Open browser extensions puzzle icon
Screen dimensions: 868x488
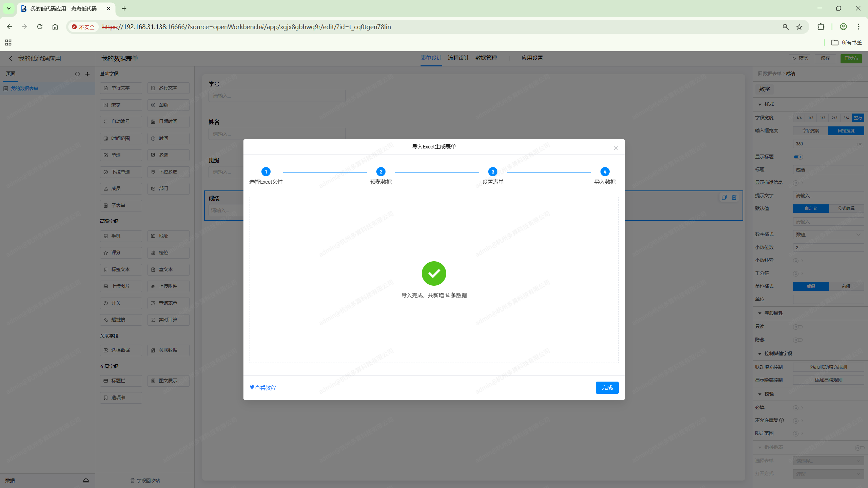[x=821, y=27]
